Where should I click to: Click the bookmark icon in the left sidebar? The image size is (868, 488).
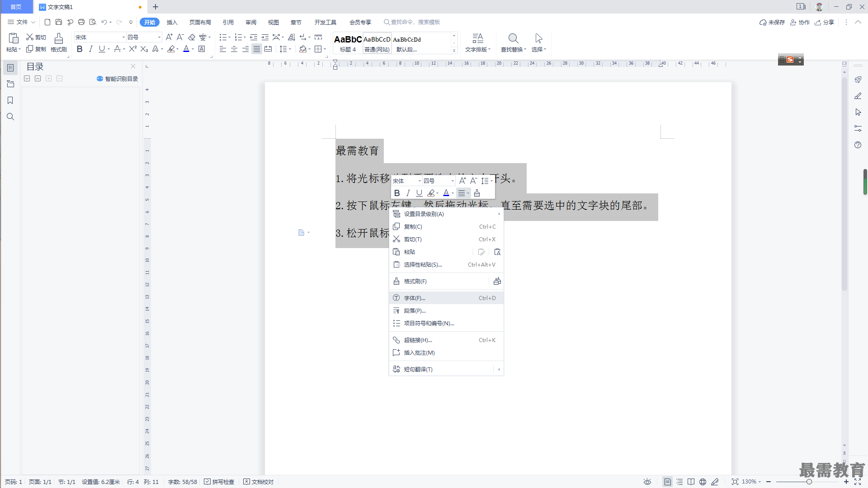(x=10, y=100)
